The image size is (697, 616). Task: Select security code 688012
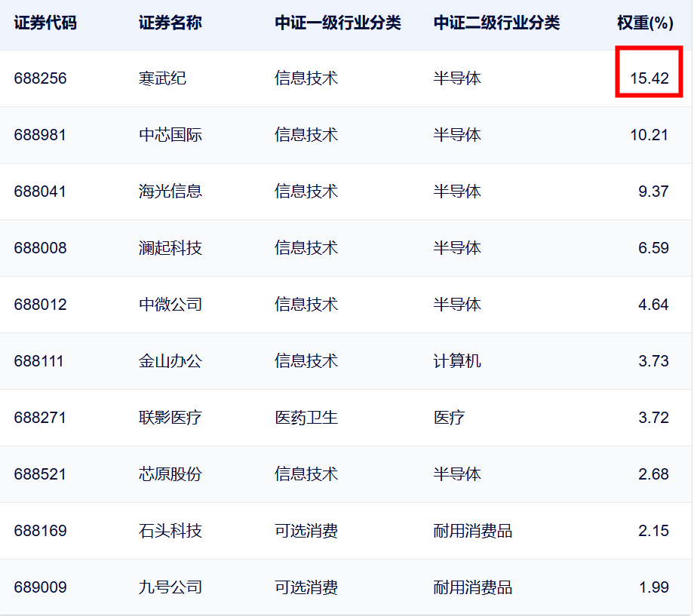pyautogui.click(x=40, y=305)
